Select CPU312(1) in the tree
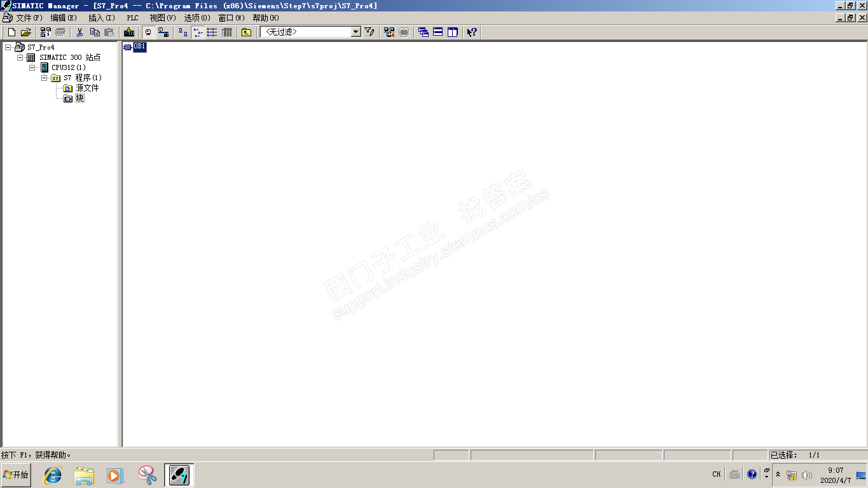 coord(69,67)
